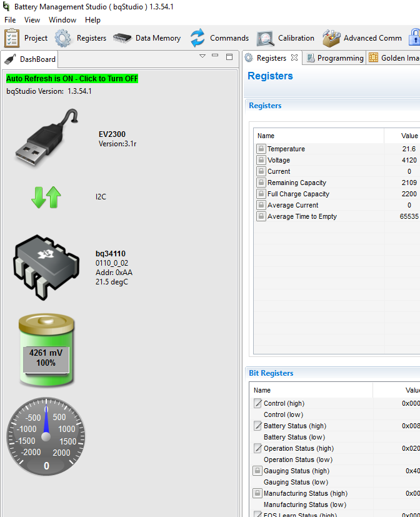Screen dimensions: 420x517
Task: Click the lock icon beside Voltage
Action: point(261,160)
